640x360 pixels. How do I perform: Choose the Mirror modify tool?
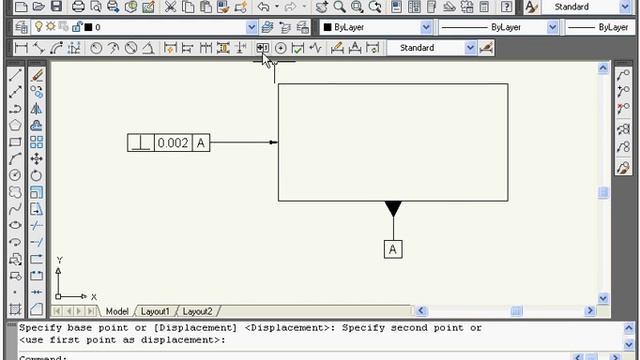(x=36, y=109)
